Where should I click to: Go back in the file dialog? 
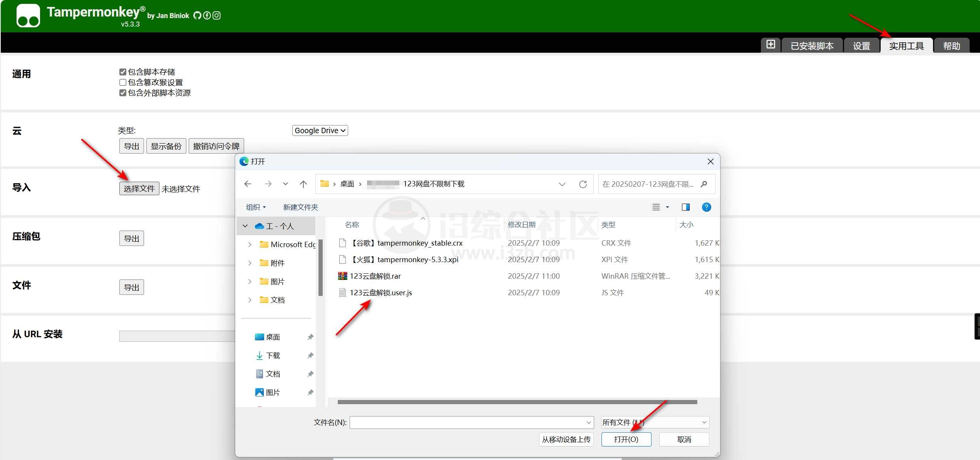[248, 184]
